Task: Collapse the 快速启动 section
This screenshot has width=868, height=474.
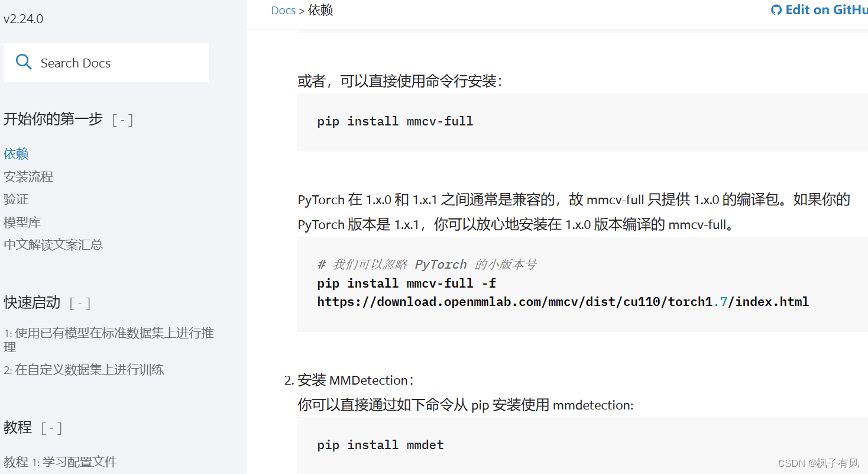Action: pos(79,303)
